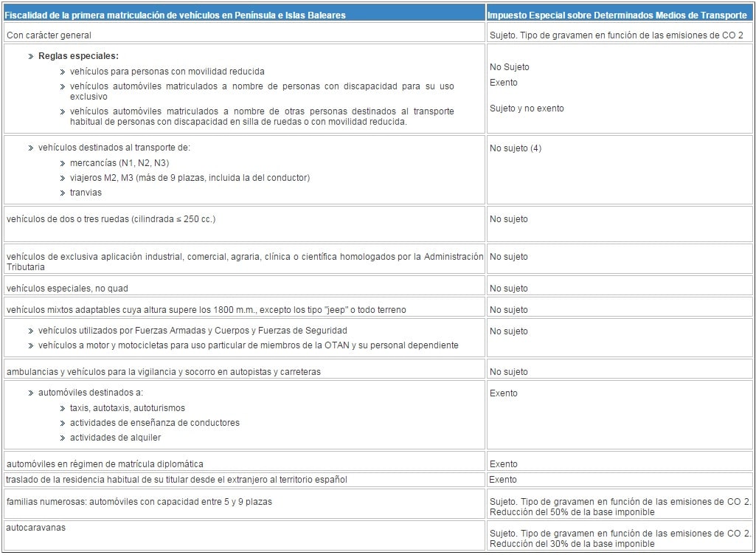This screenshot has width=756, height=555.
Task: Click 'No sujeto' beside Fuerzas Armadas row
Action: coord(509,331)
